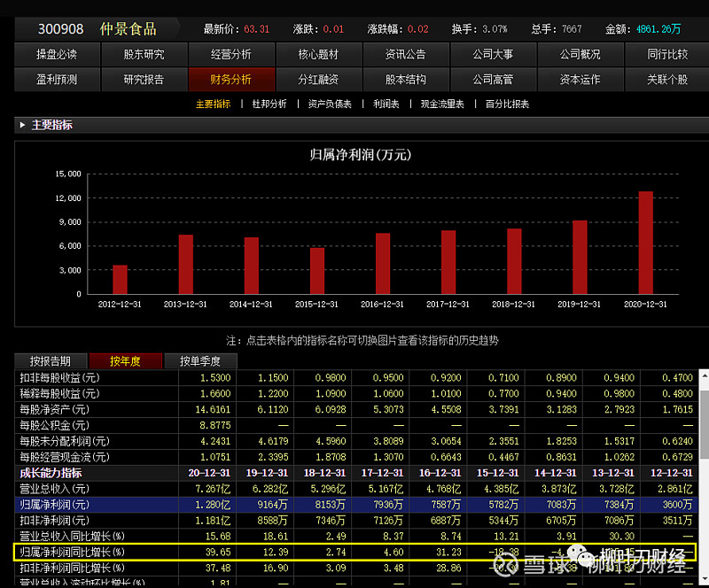Open the 操盘必读 tab
Screen dimensions: 709x588
pos(57,55)
